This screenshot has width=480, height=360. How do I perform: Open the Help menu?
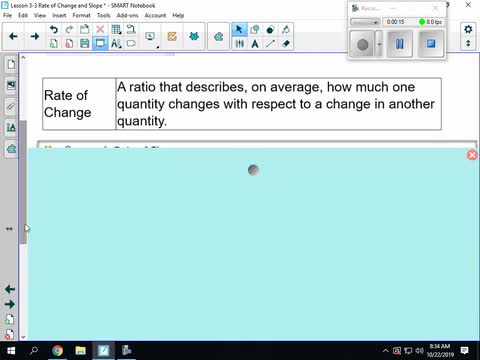178,15
